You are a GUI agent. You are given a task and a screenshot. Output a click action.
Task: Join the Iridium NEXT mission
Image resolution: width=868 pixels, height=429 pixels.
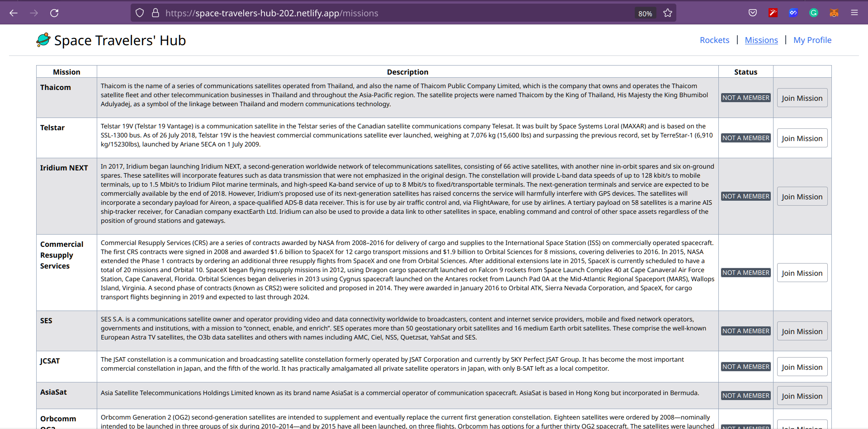point(802,197)
